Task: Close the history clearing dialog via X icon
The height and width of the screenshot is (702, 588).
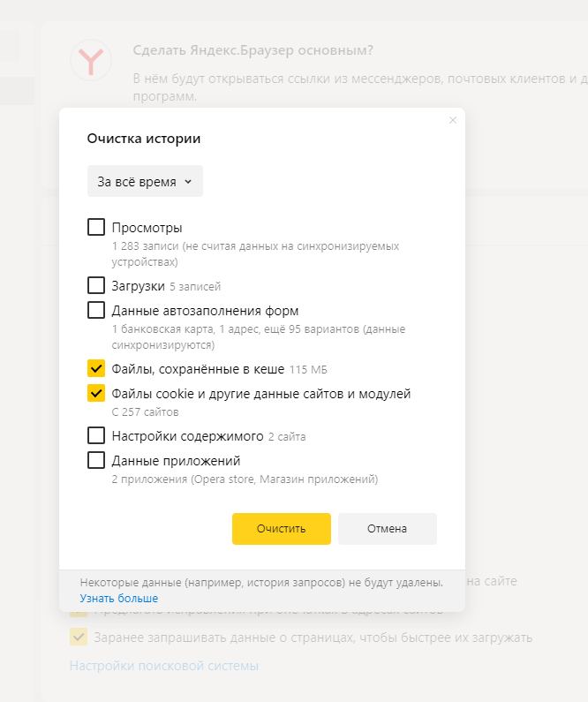Action: [x=453, y=120]
